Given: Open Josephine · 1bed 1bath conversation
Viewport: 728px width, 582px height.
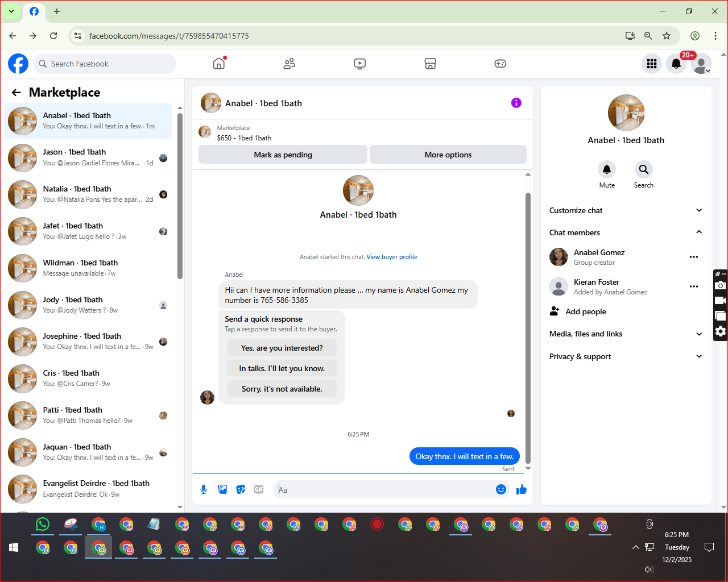Looking at the screenshot, I should pyautogui.click(x=88, y=342).
